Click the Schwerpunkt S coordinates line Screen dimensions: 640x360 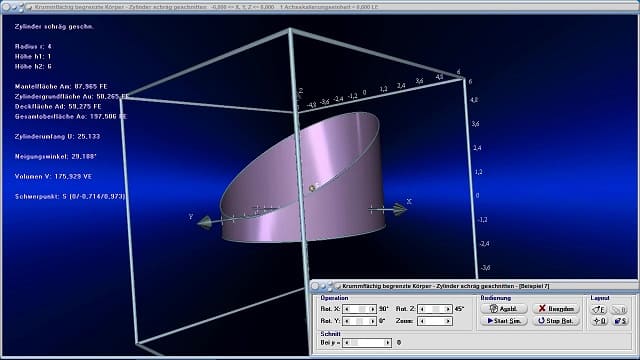(70, 196)
